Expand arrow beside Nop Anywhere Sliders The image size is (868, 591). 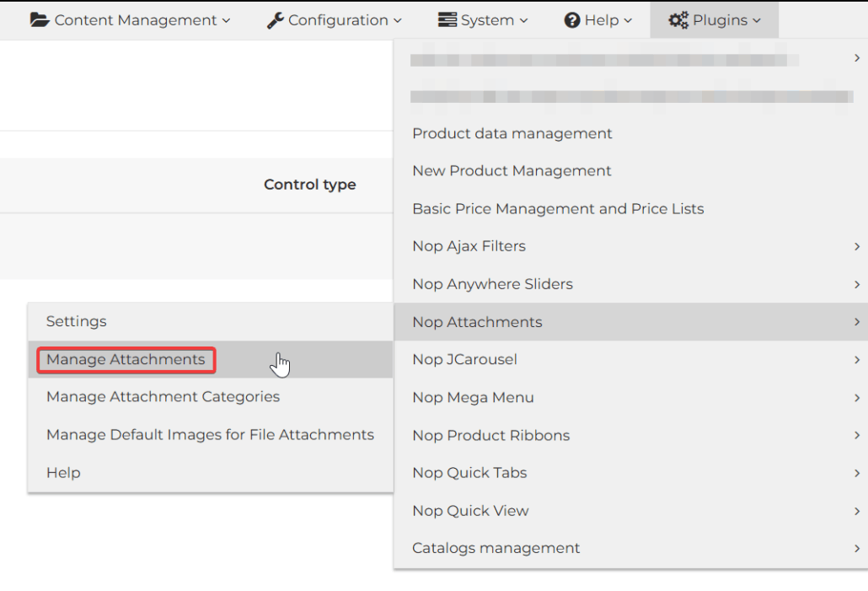857,284
